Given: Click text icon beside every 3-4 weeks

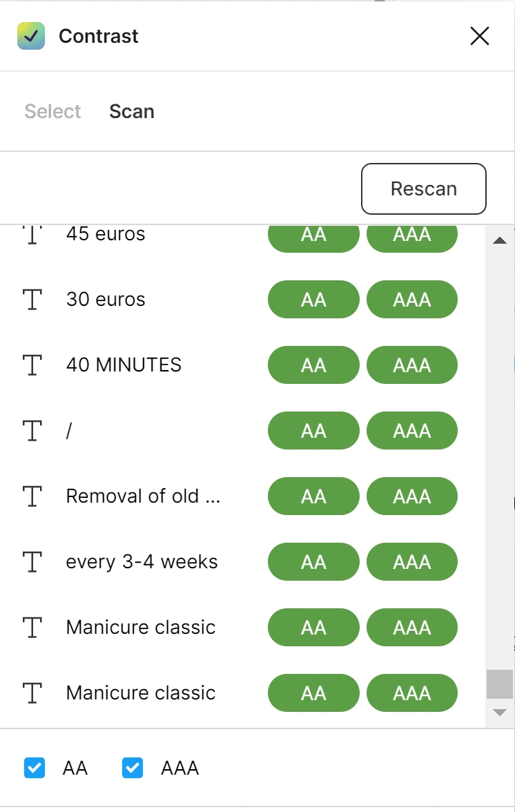Looking at the screenshot, I should tap(32, 561).
